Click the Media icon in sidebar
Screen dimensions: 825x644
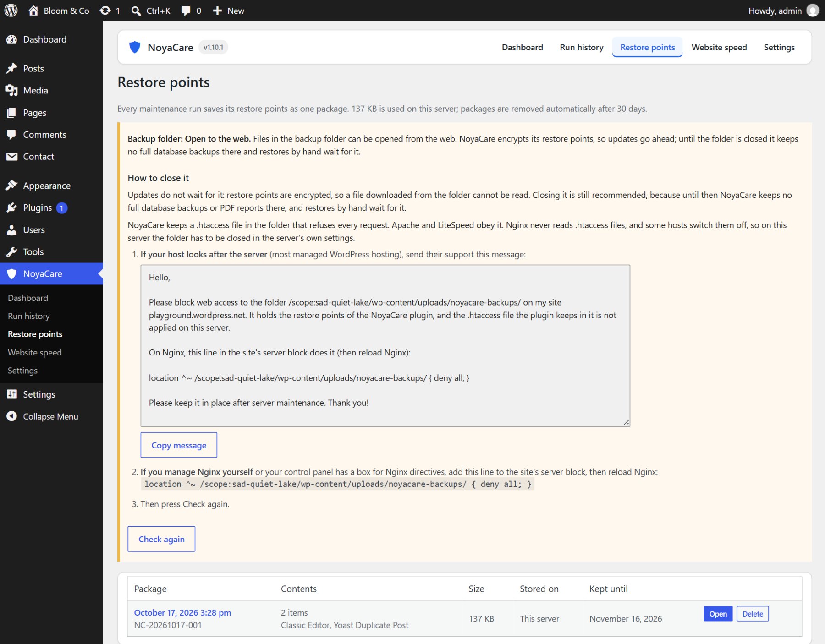point(12,90)
